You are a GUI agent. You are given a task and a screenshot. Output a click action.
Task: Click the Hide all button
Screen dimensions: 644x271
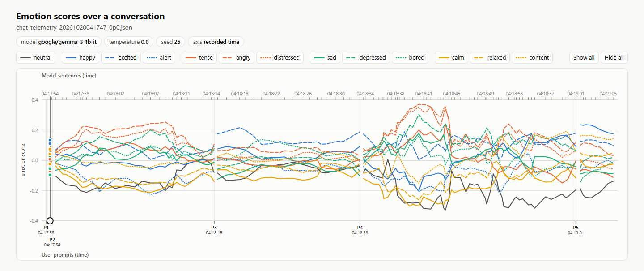pos(614,57)
